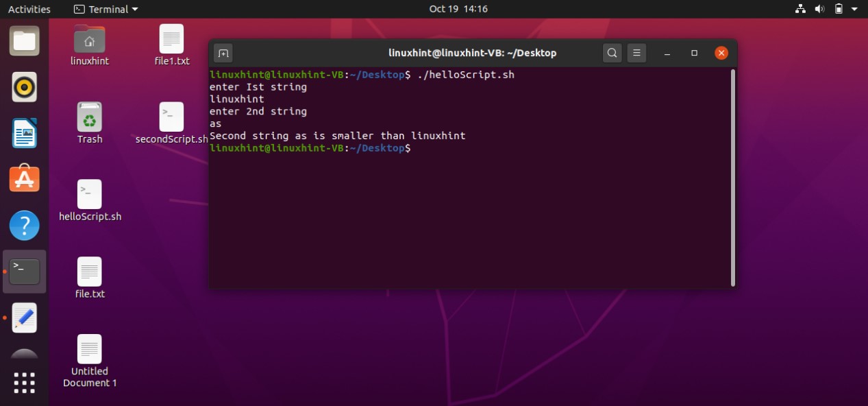Image resolution: width=868 pixels, height=406 pixels.
Task: Click the last empty terminal prompt line
Action: coord(310,148)
